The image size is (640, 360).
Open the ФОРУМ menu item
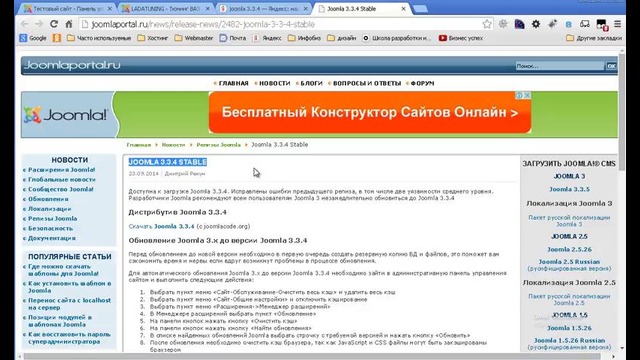pyautogui.click(x=422, y=83)
